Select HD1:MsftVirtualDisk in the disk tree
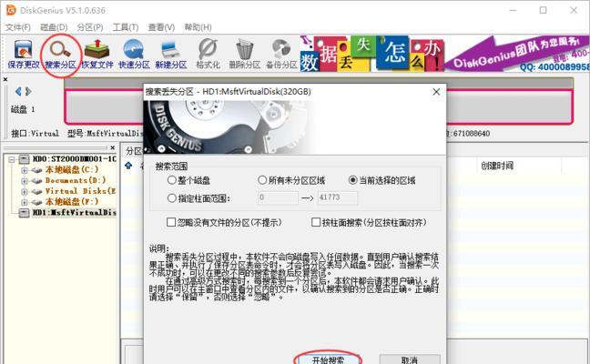This screenshot has width=590, height=364. (x=75, y=213)
